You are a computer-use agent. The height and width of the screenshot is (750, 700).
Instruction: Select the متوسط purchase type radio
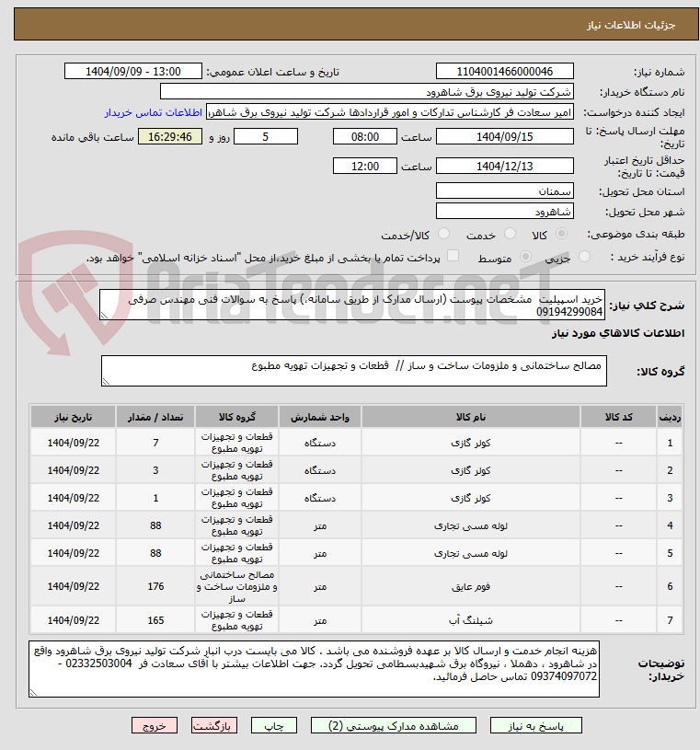click(525, 257)
